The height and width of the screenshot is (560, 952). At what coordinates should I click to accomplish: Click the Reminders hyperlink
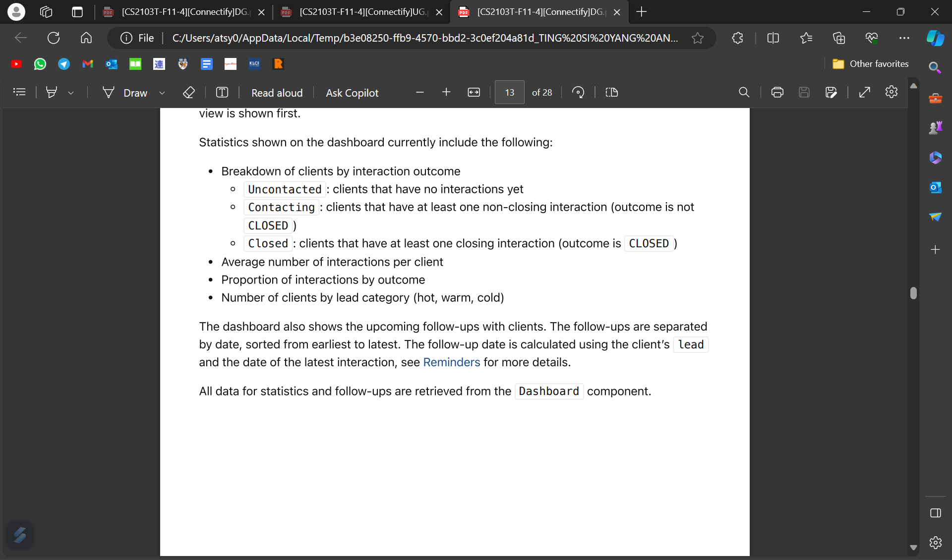point(451,362)
